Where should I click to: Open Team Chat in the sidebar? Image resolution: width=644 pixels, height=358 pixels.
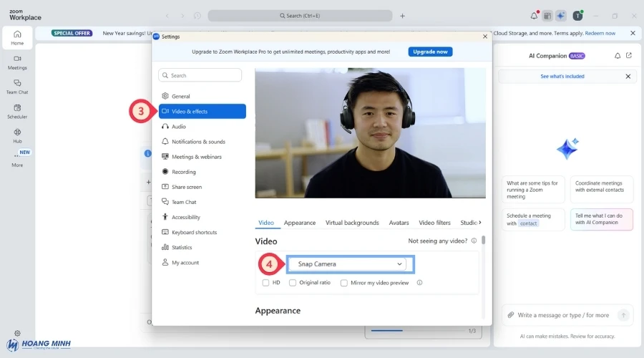pos(17,86)
